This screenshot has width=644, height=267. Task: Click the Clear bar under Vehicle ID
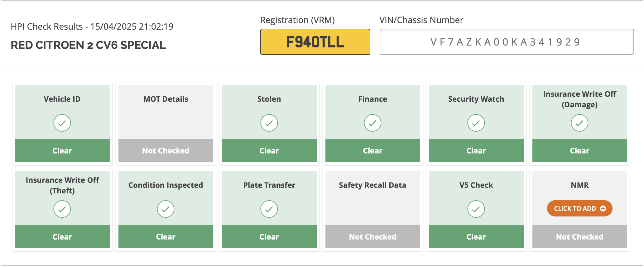(62, 151)
